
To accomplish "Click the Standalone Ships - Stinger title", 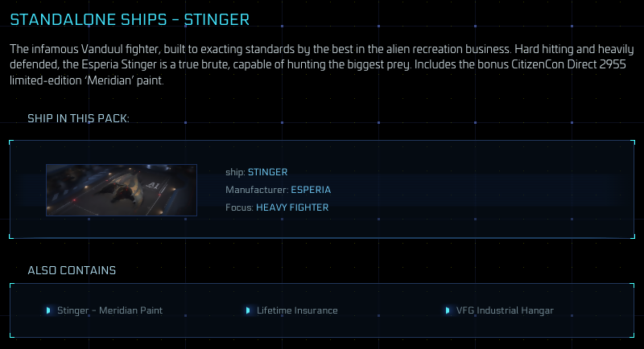I will click(130, 19).
